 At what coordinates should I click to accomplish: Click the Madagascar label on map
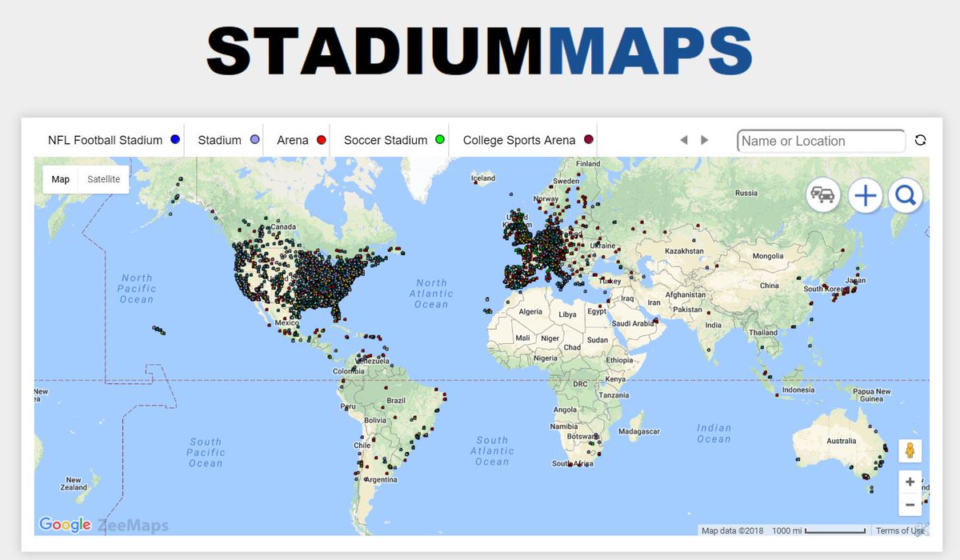coord(638,431)
